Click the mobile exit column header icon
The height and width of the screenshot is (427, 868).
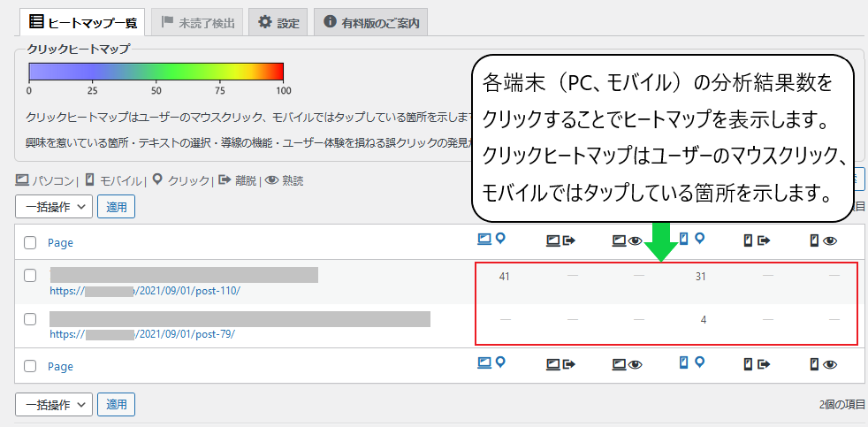pyautogui.click(x=757, y=239)
